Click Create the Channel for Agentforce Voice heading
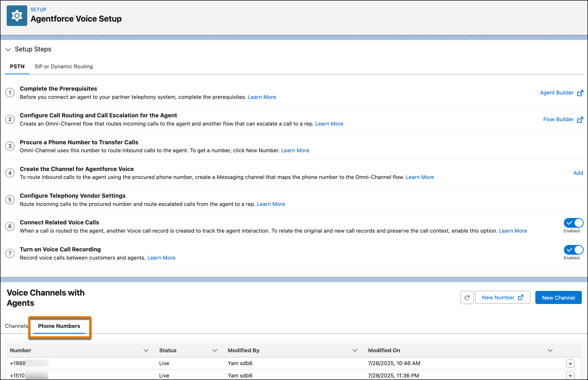 [x=77, y=169]
